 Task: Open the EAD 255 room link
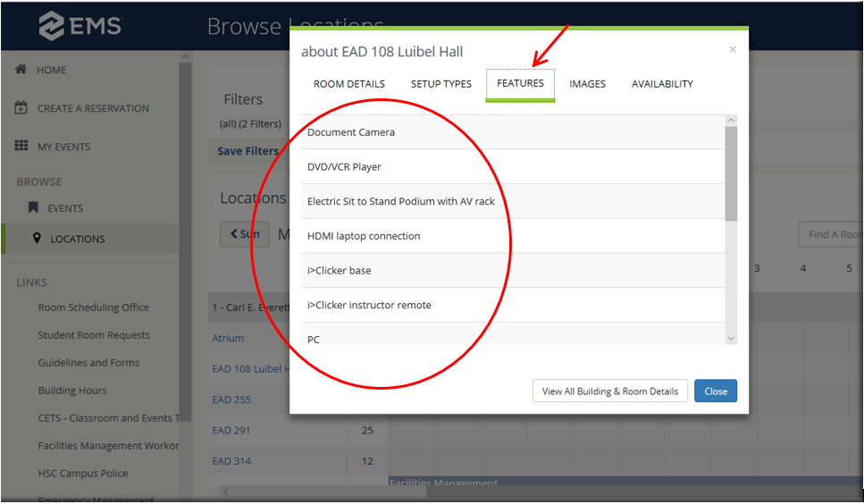(x=231, y=399)
